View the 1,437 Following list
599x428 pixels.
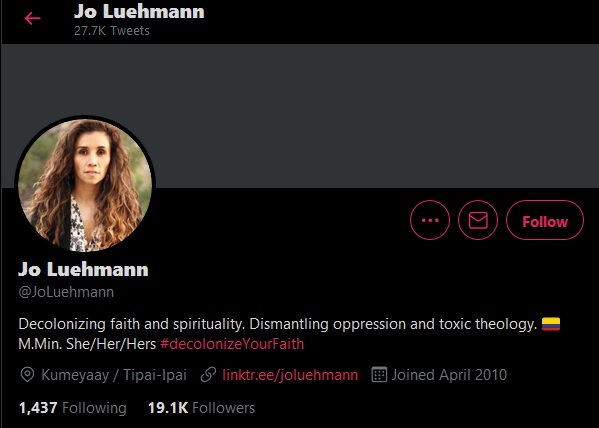73,408
